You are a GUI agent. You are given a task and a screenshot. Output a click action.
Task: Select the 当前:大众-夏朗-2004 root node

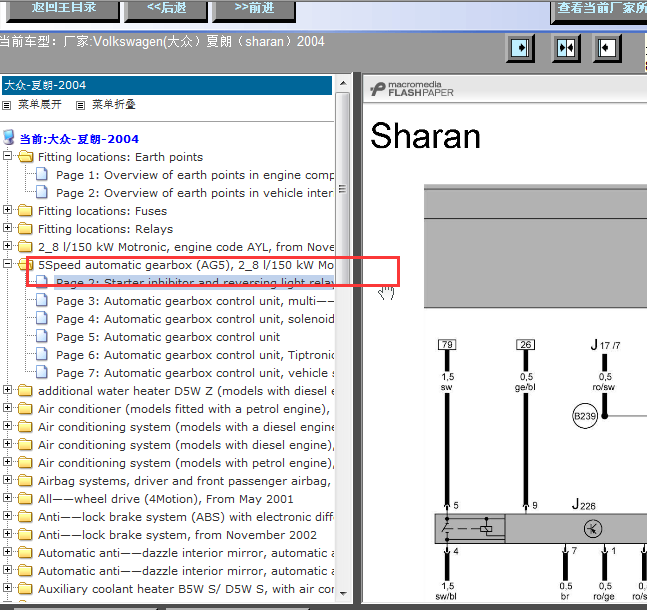pos(79,139)
